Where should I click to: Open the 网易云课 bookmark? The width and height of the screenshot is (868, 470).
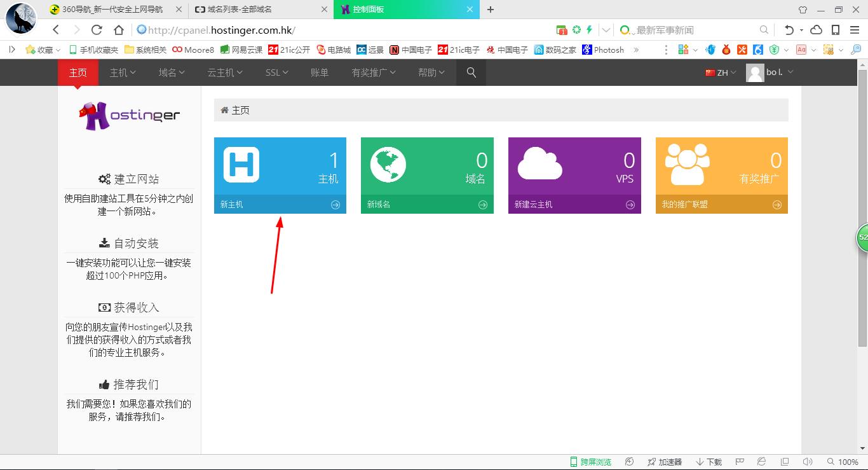(x=241, y=50)
